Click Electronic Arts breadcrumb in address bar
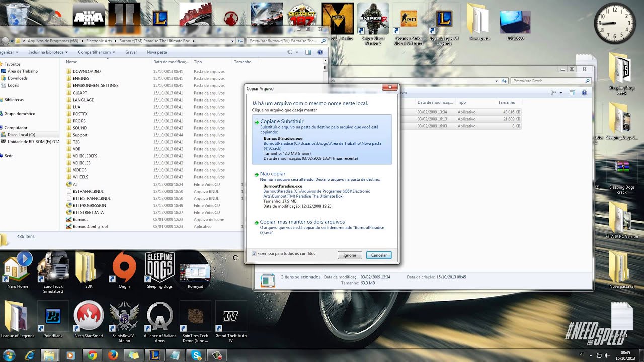The image size is (644, 362). click(100, 41)
